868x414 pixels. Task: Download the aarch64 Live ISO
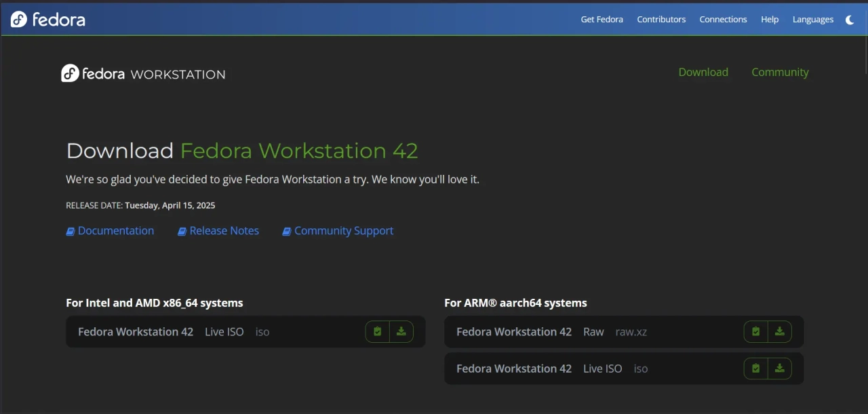(x=780, y=369)
